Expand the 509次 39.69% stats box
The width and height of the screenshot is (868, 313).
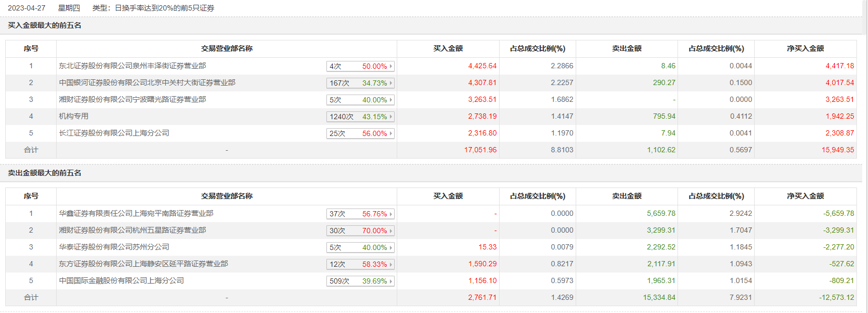click(x=360, y=281)
